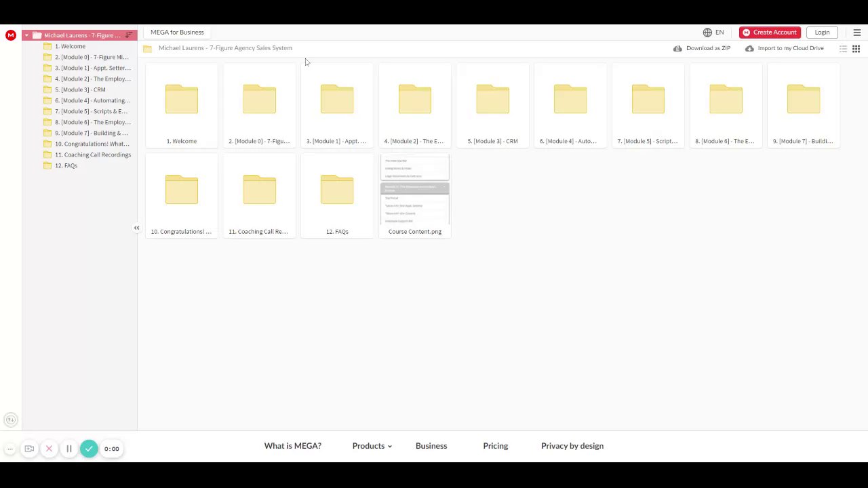Viewport: 868px width, 488px height.
Task: Open the '6. [Module 4] - Auto...' grid folder
Action: 570,106
